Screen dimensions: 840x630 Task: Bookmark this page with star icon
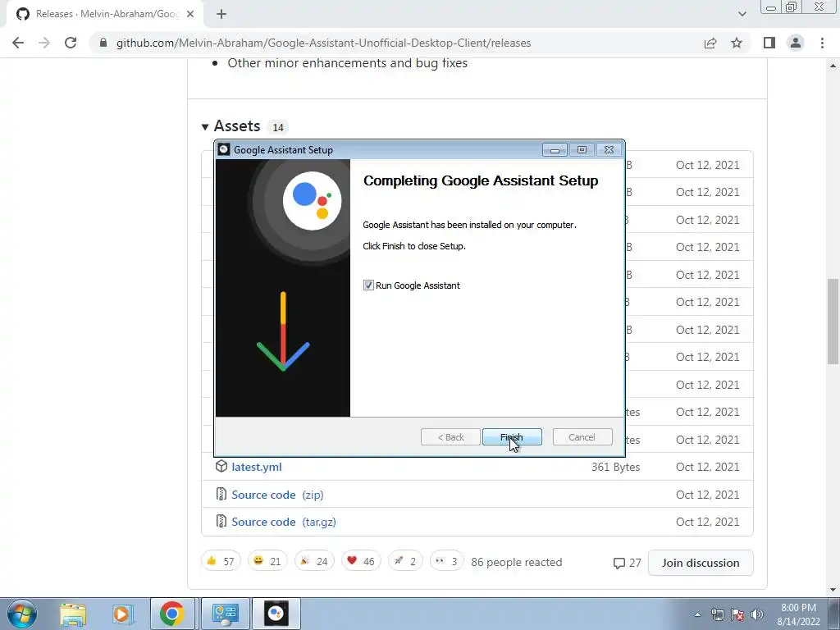[x=737, y=43]
